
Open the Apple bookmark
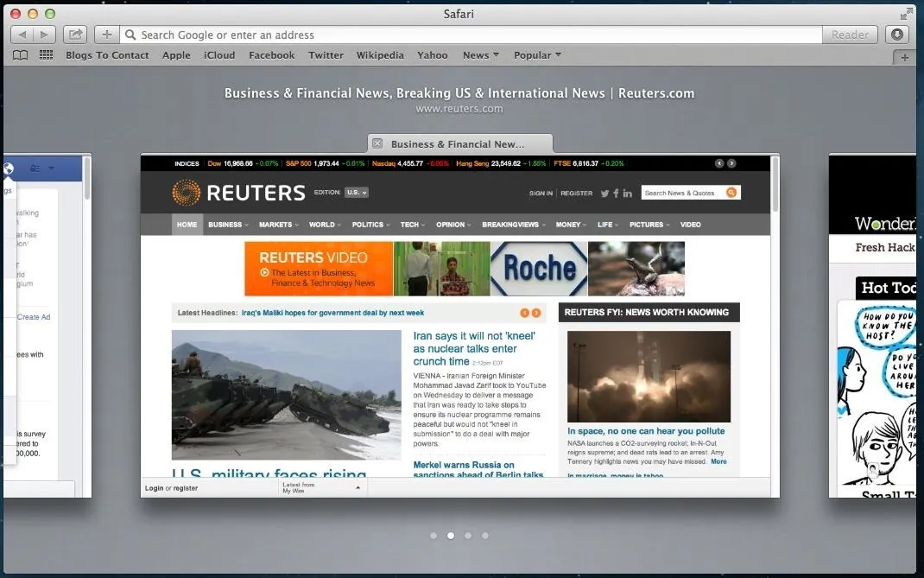pyautogui.click(x=176, y=54)
